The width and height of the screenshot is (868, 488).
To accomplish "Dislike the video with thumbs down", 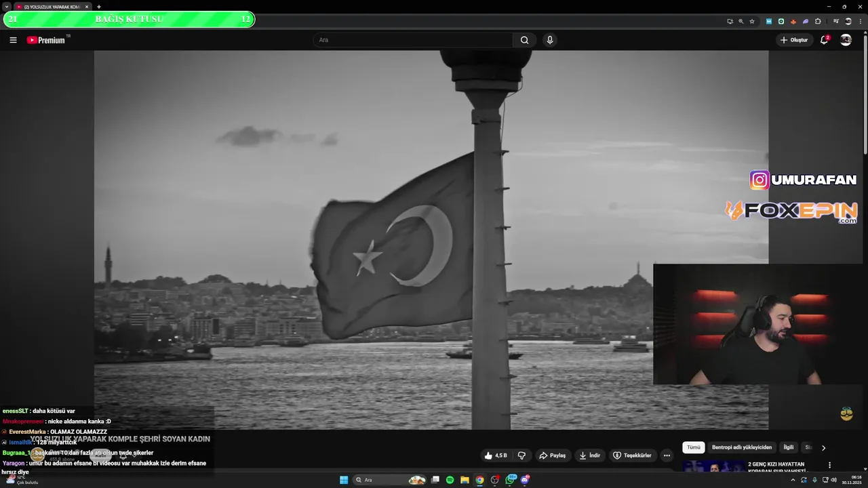I will pos(521,455).
